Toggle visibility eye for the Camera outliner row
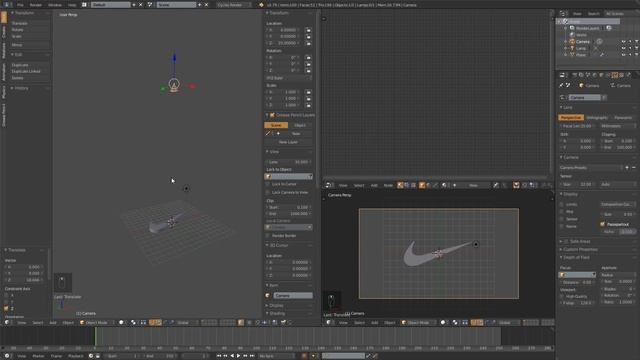640x360 pixels. click(623, 42)
